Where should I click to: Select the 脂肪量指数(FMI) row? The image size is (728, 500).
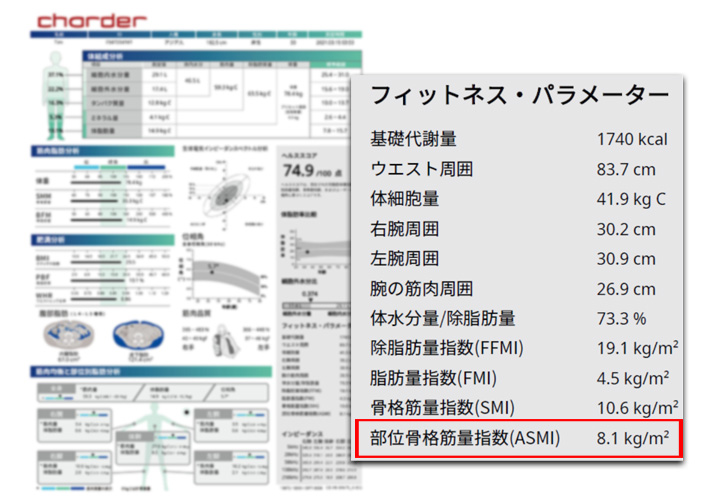(x=519, y=378)
